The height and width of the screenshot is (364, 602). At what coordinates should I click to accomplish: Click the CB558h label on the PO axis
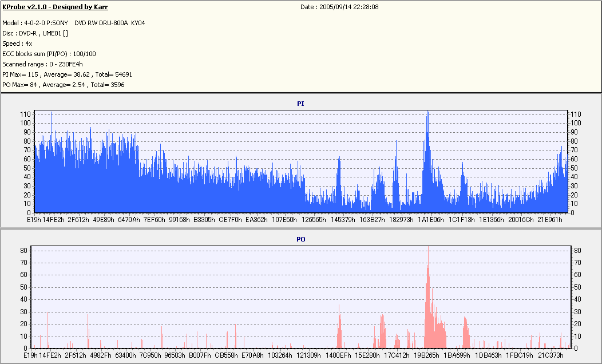[226, 355]
